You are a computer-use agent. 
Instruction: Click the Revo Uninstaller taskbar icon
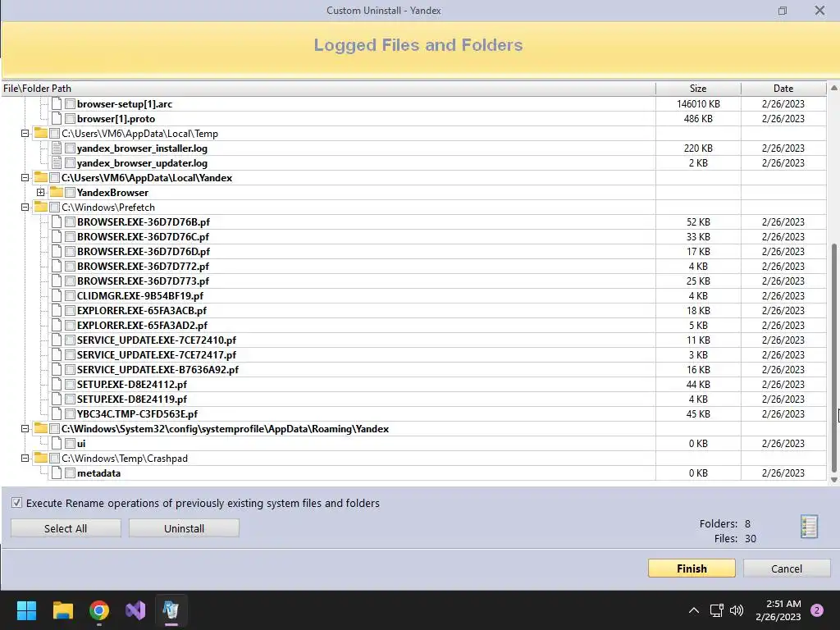[171, 610]
